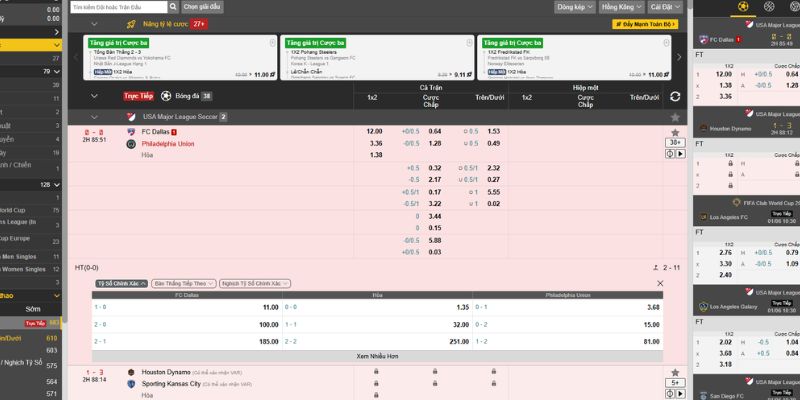The width and height of the screenshot is (800, 400).
Task: Click the soccer ball icon beside Bóng đá
Action: pyautogui.click(x=166, y=96)
